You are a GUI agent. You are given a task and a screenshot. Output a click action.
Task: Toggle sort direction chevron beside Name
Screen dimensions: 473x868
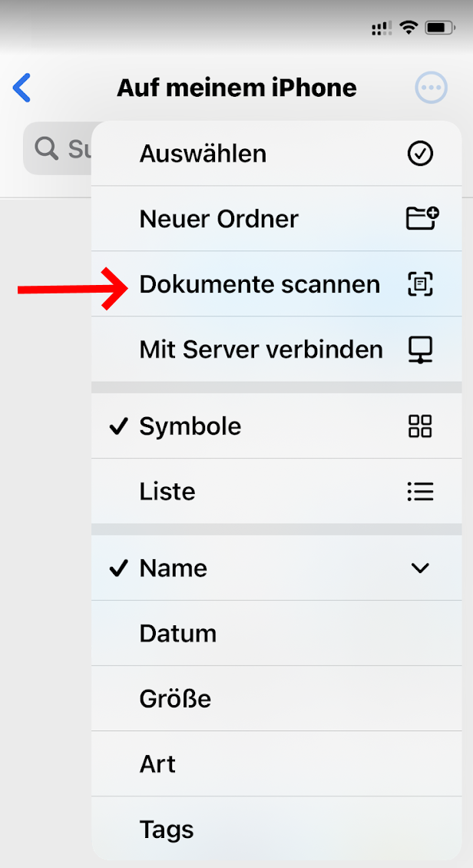(420, 568)
